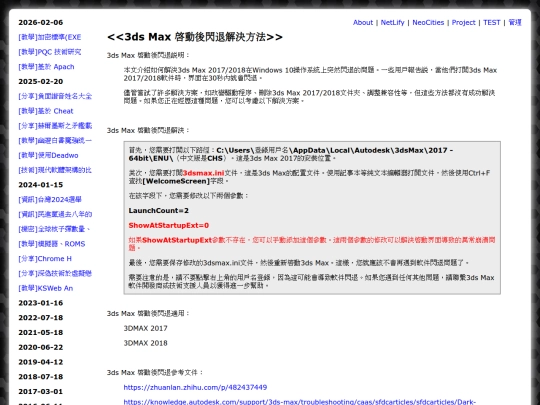
Task: Click the red 3dsmax.ini filename
Action: coord(204,173)
